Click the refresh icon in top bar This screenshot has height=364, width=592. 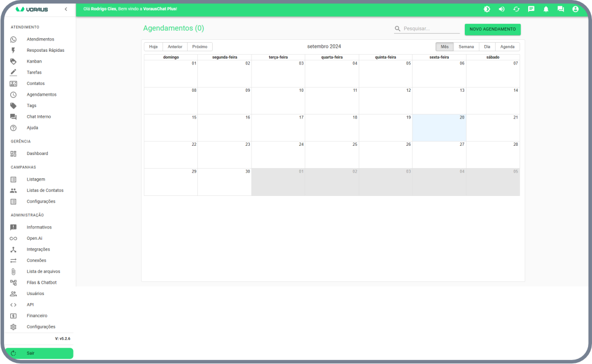click(x=516, y=9)
